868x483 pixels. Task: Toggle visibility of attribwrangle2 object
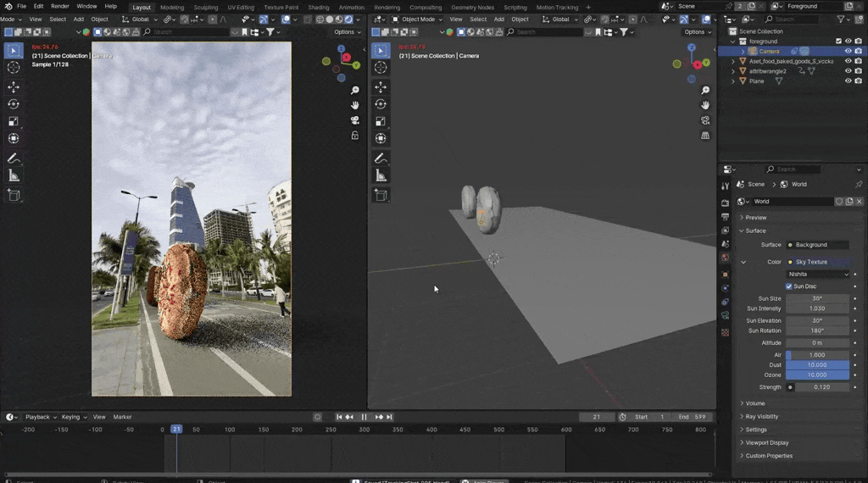point(848,71)
